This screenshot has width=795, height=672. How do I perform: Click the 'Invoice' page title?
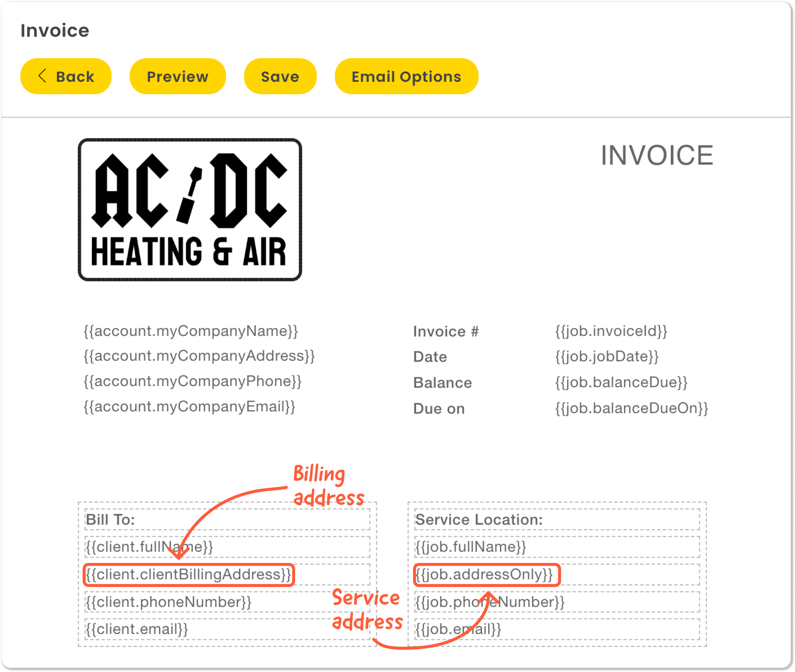(x=55, y=30)
